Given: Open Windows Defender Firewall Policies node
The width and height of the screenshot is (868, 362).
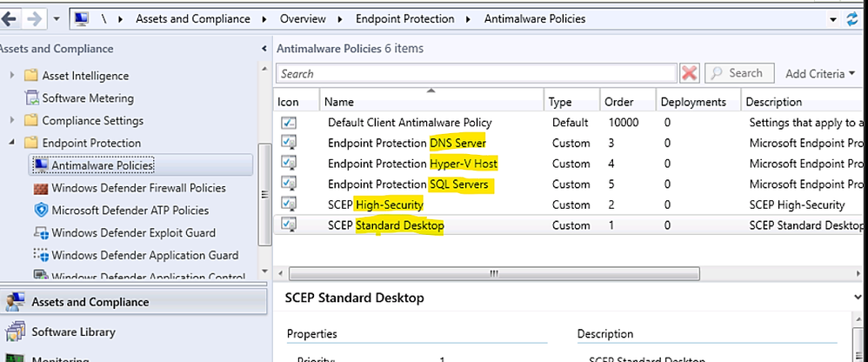Looking at the screenshot, I should coord(138,188).
